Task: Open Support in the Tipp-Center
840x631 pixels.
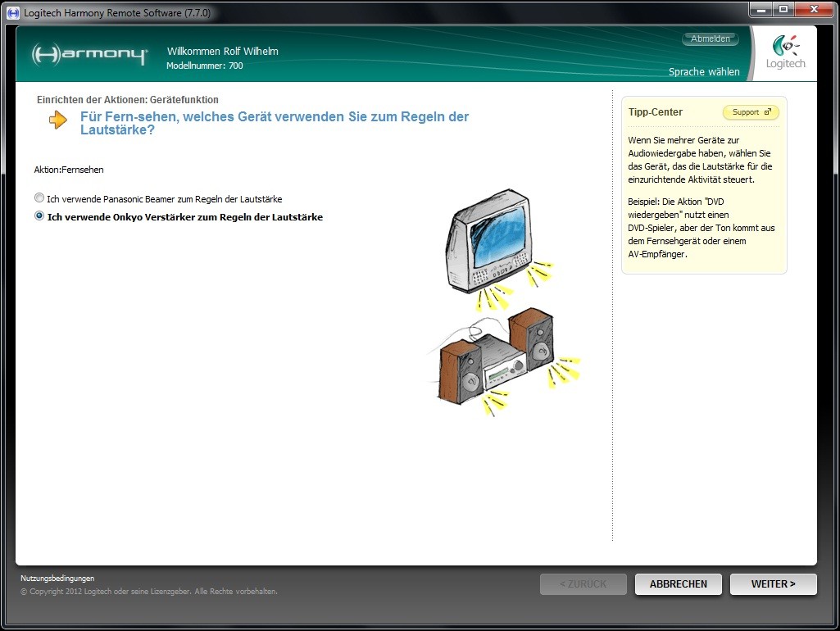Action: click(x=751, y=112)
